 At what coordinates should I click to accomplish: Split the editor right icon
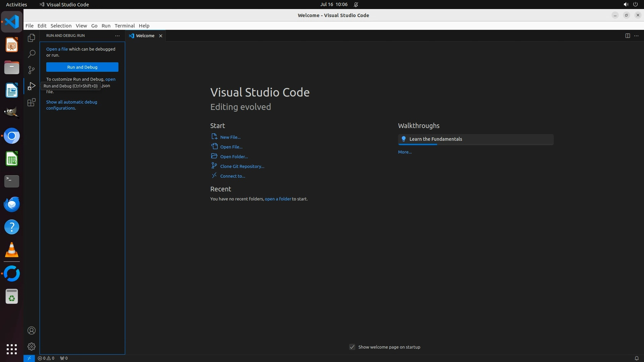628,36
